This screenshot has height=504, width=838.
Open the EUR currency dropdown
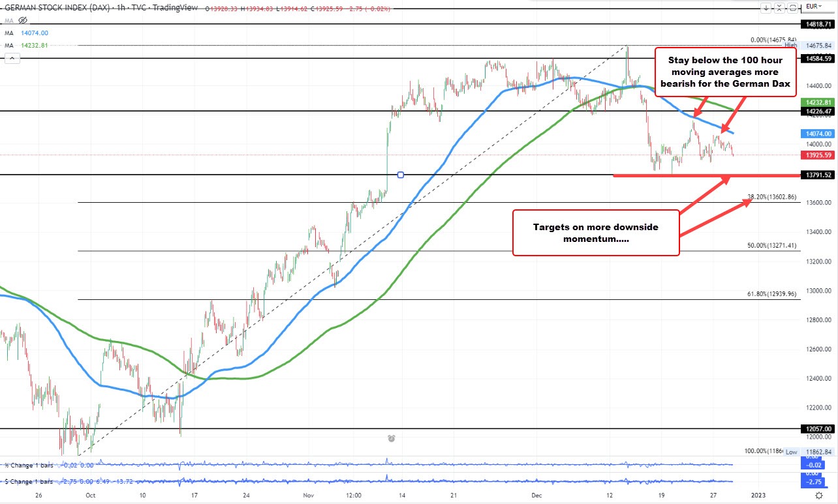[815, 7]
